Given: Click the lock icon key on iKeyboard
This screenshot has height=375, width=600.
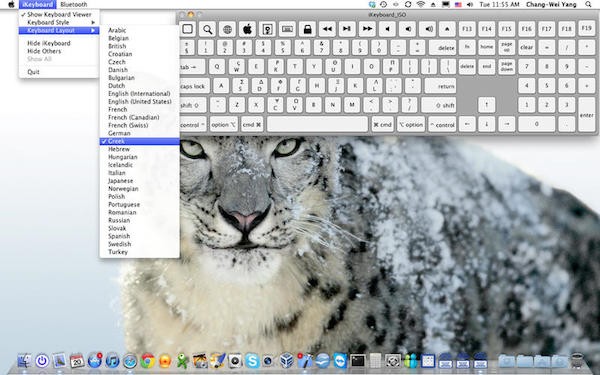Looking at the screenshot, I should click(x=307, y=29).
